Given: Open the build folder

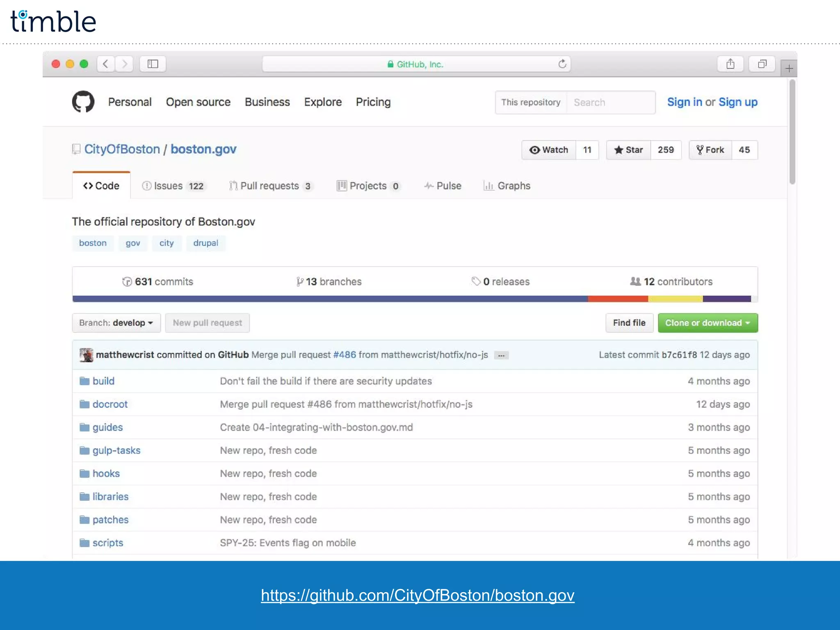Looking at the screenshot, I should (x=103, y=381).
